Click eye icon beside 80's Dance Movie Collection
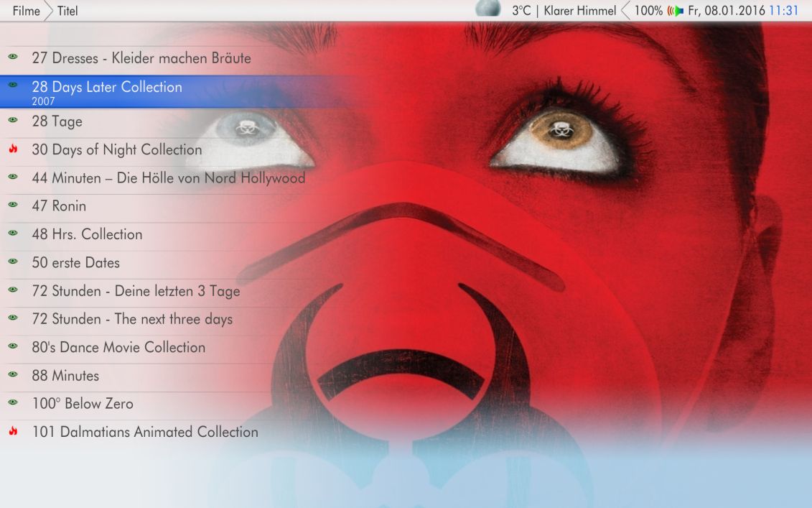 (13, 346)
